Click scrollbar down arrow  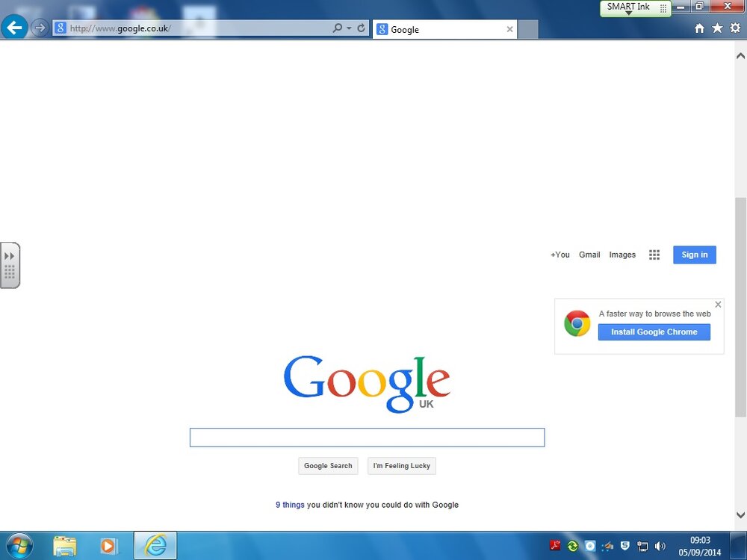(x=740, y=514)
